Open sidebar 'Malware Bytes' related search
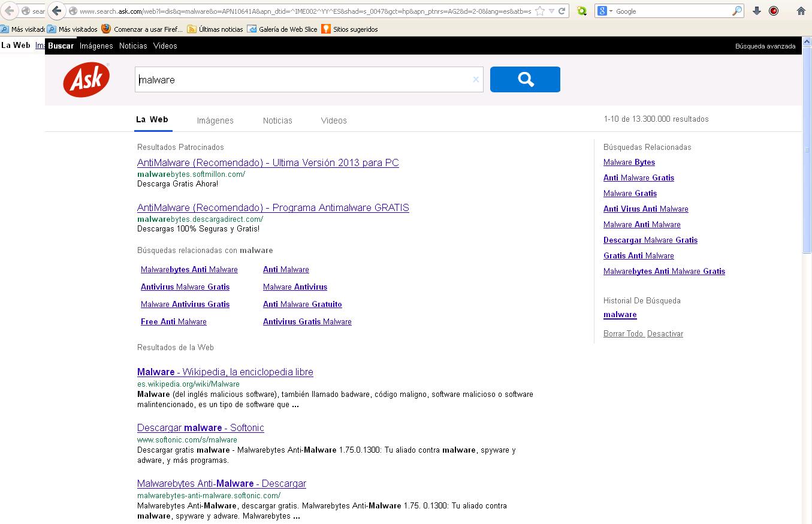Image resolution: width=812 pixels, height=524 pixels. pos(629,162)
